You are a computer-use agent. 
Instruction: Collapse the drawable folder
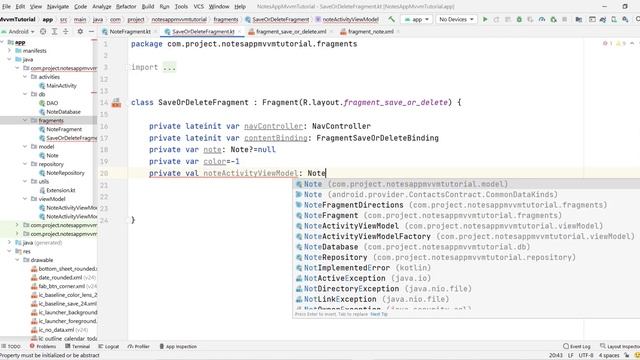(x=17, y=260)
